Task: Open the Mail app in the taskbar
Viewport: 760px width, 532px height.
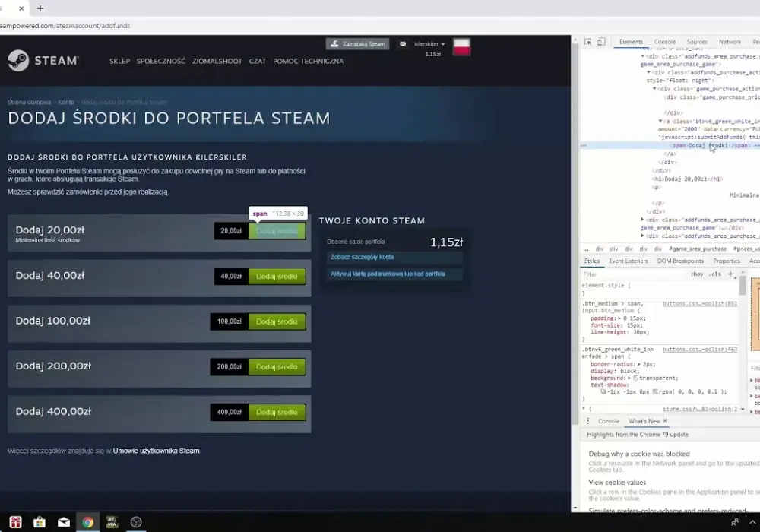Action: click(x=64, y=522)
